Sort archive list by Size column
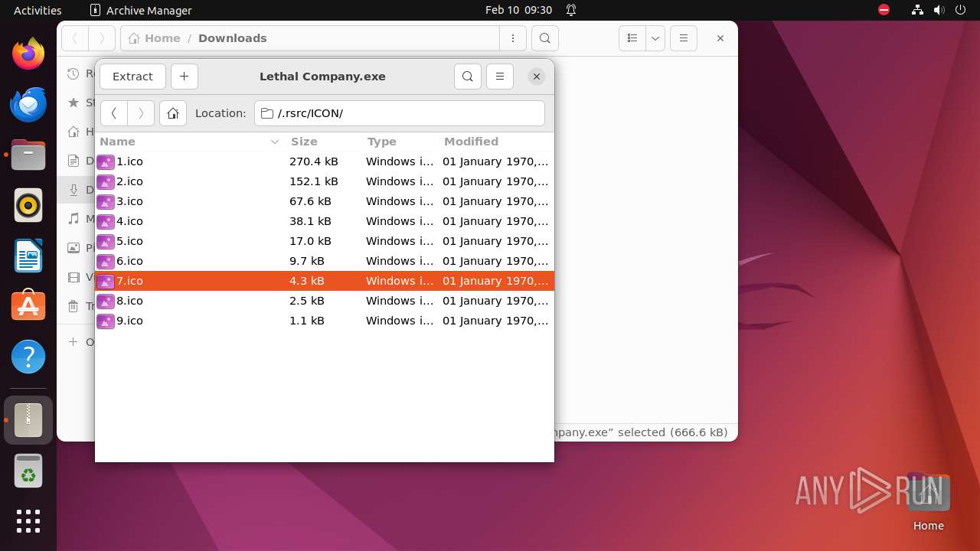The width and height of the screenshot is (980, 551). 324,142
